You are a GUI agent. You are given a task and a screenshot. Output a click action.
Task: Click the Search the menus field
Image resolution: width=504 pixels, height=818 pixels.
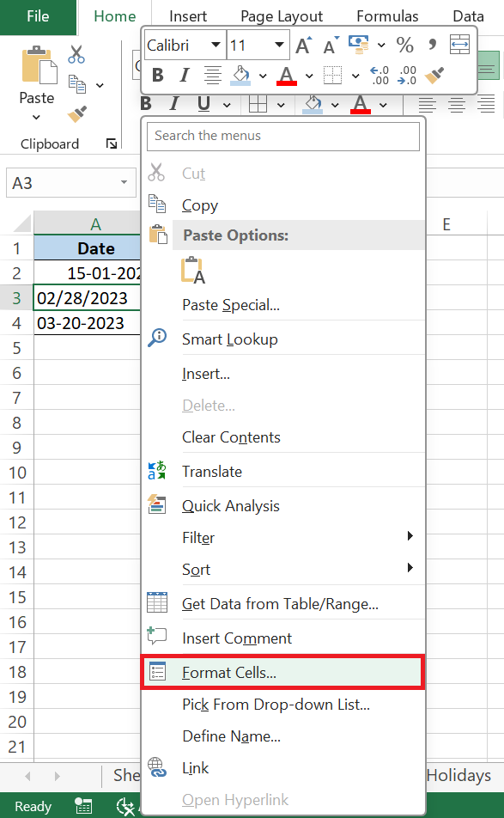pyautogui.click(x=283, y=136)
